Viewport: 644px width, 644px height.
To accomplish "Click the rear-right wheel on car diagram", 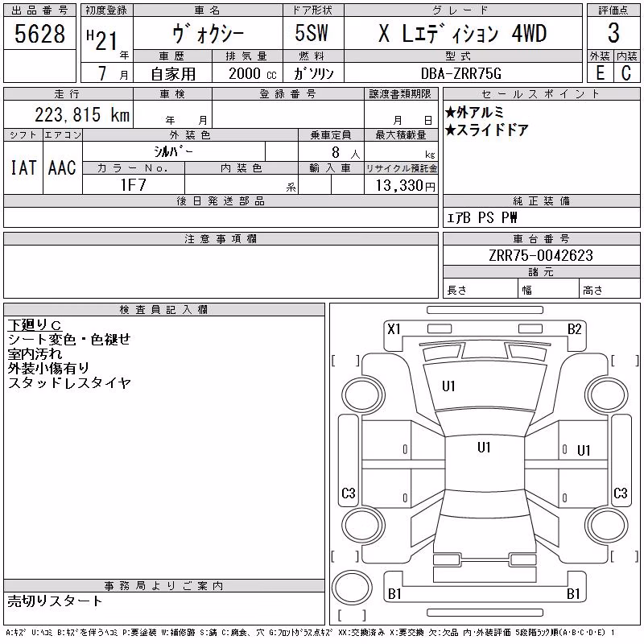I will tap(607, 526).
